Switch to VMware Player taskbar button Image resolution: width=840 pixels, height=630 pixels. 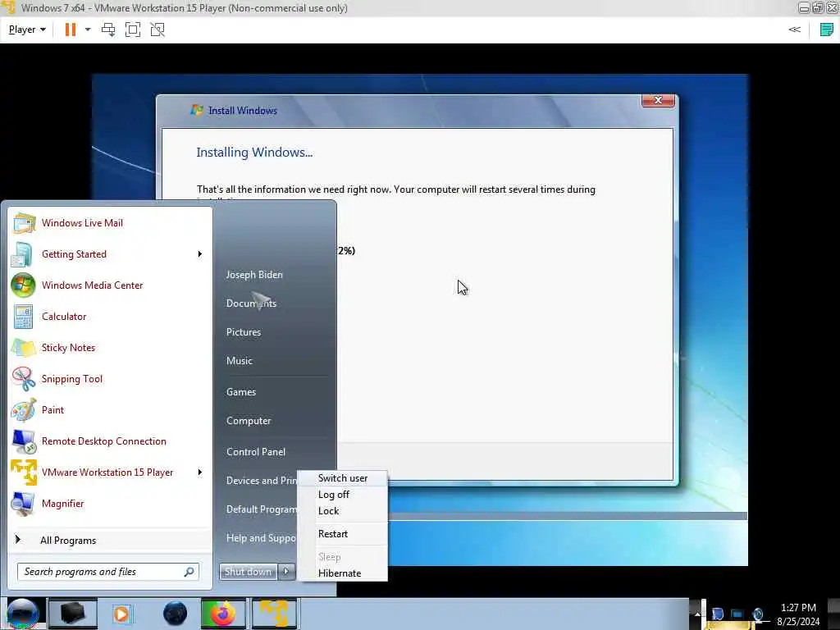274,614
